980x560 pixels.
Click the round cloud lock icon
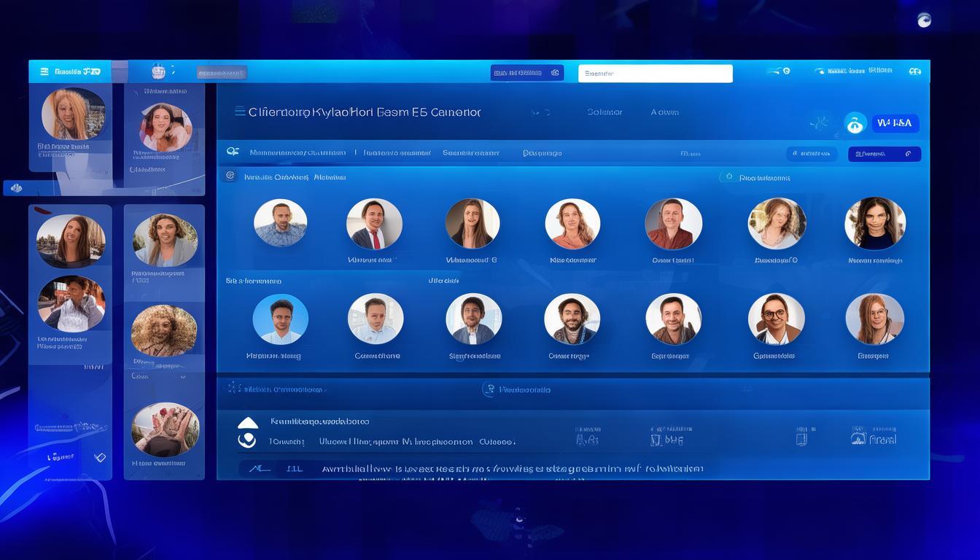[855, 123]
